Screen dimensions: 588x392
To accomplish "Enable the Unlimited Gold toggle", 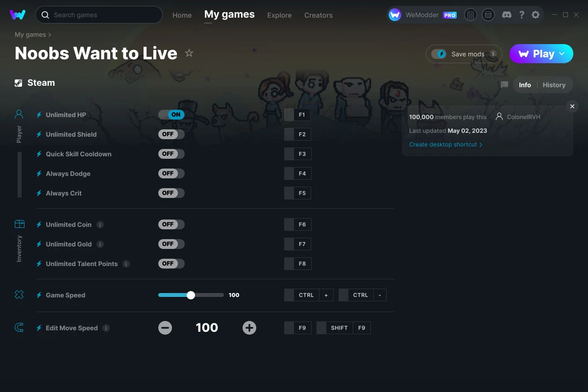I will tap(171, 244).
